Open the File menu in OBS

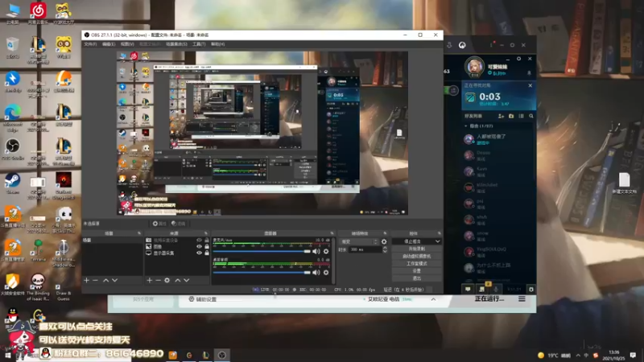pyautogui.click(x=90, y=44)
